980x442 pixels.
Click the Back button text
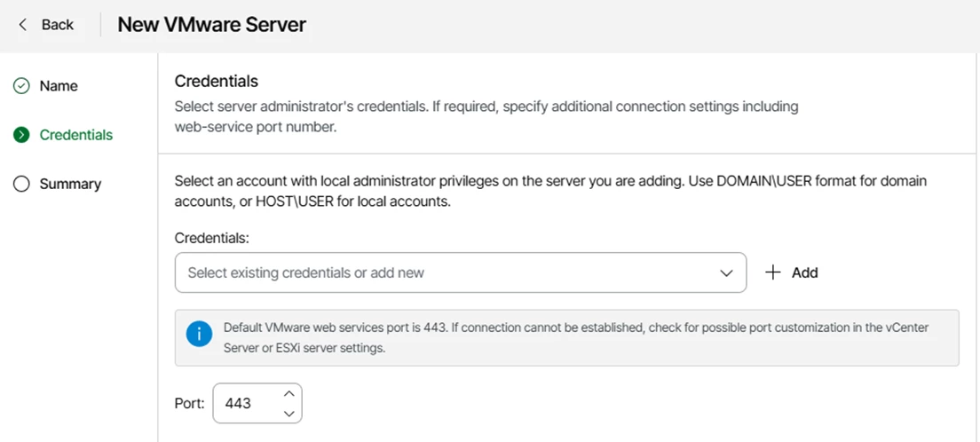coord(58,25)
